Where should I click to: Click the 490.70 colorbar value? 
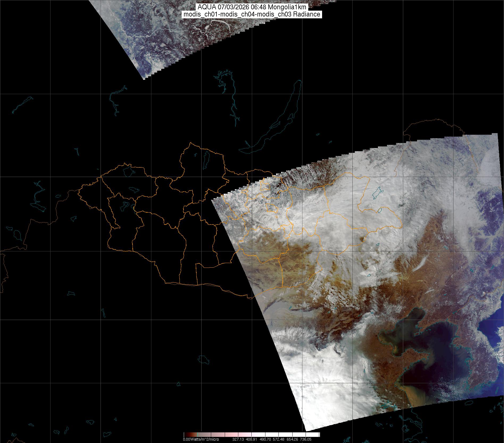click(x=266, y=439)
